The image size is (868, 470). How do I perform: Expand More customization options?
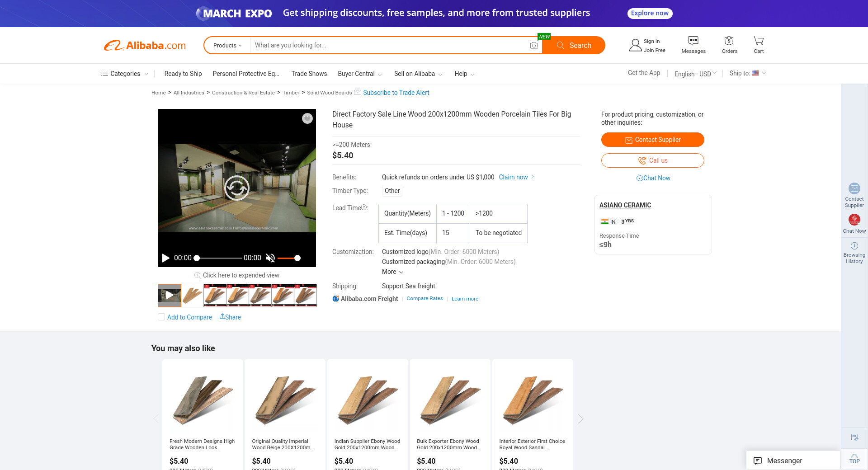[392, 272]
